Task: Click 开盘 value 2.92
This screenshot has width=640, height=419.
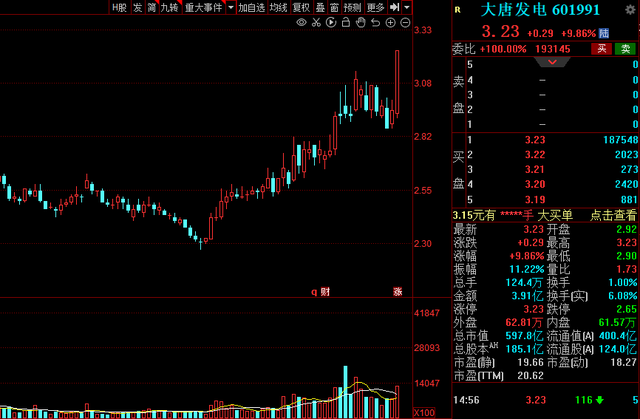Action: click(627, 229)
